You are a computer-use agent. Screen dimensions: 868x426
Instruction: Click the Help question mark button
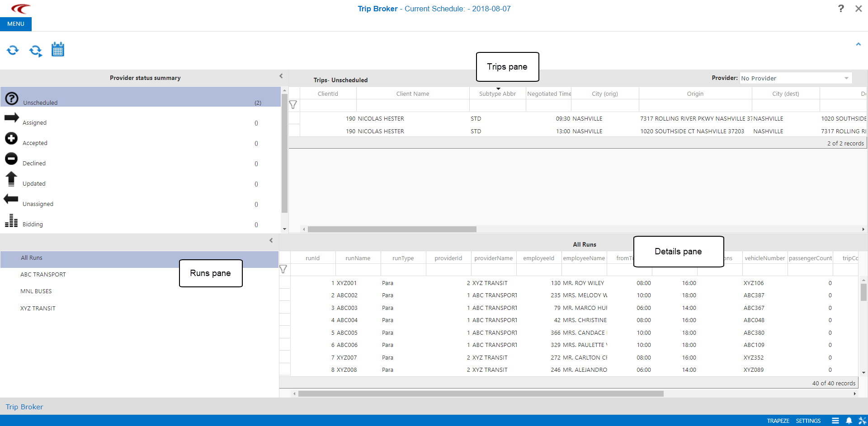841,9
